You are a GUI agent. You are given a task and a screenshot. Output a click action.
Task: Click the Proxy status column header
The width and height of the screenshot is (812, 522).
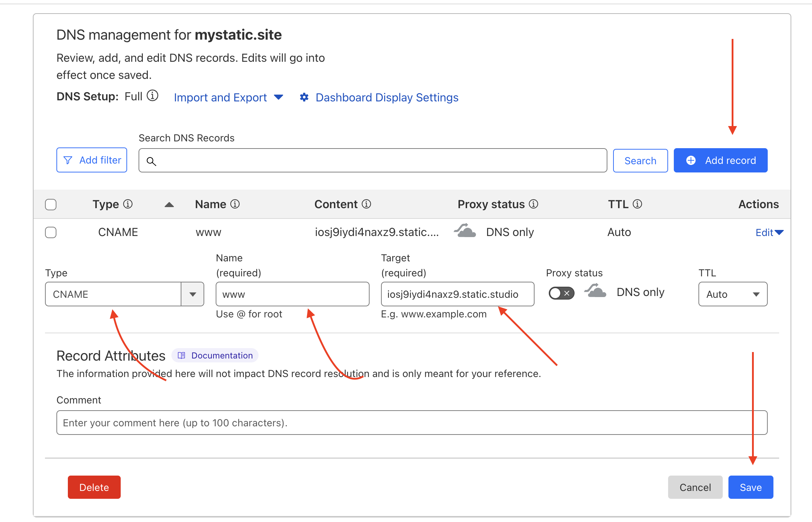[x=491, y=204]
